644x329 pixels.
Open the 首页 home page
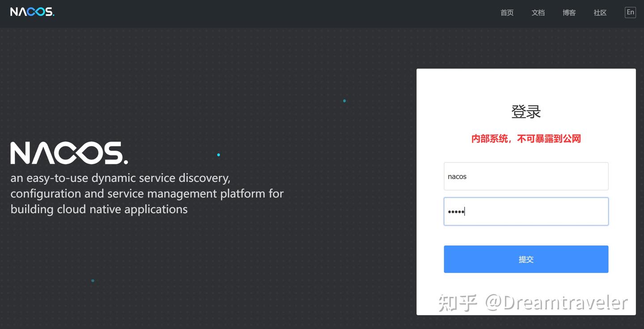pyautogui.click(x=507, y=13)
